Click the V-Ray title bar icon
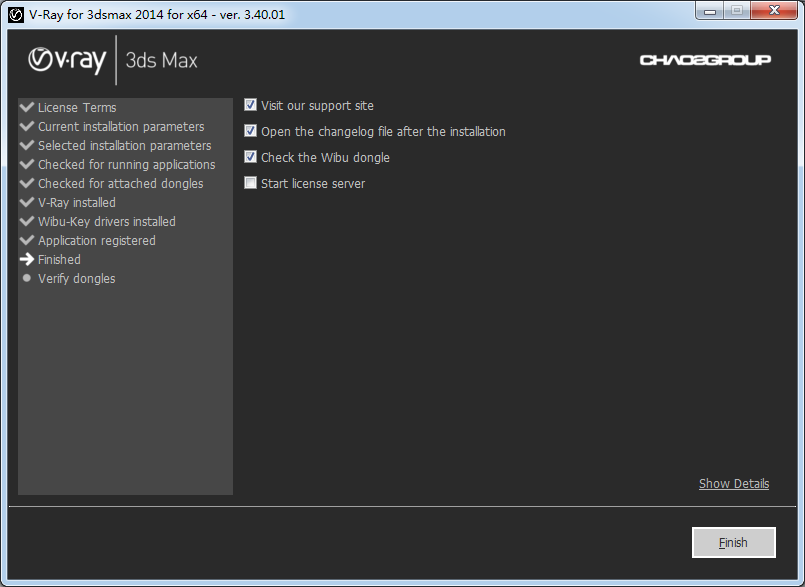The height and width of the screenshot is (587, 805). pos(16,15)
